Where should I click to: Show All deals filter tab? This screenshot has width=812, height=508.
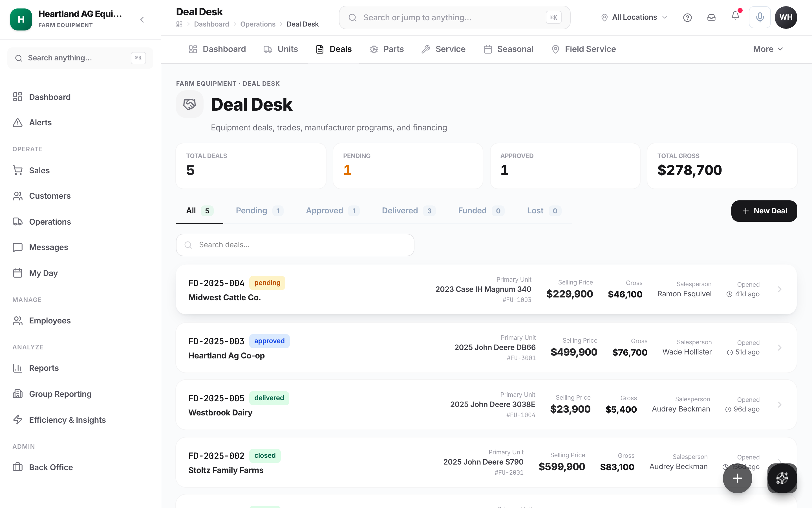pos(200,211)
